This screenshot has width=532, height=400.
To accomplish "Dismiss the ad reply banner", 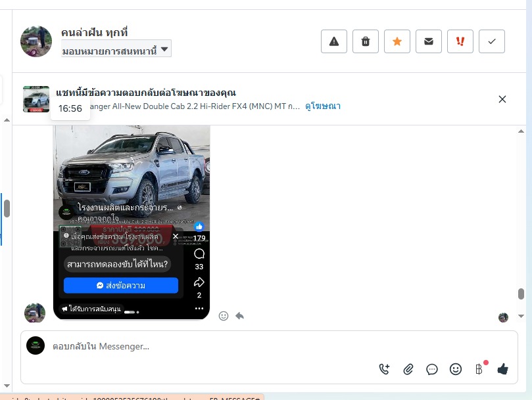I will tap(502, 99).
